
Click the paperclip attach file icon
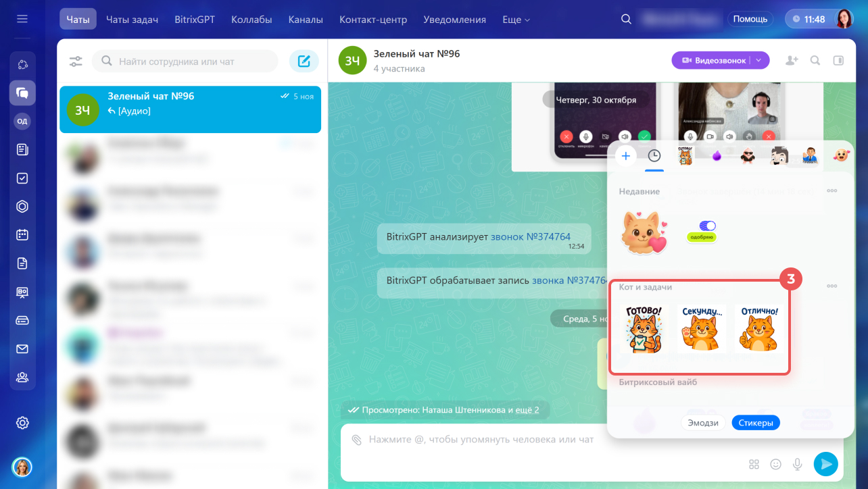356,440
